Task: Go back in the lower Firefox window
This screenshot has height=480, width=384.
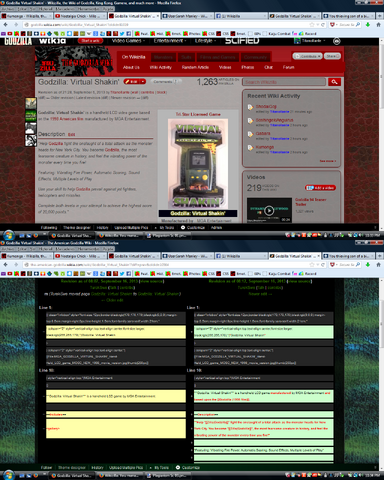Action: (x=5, y=265)
